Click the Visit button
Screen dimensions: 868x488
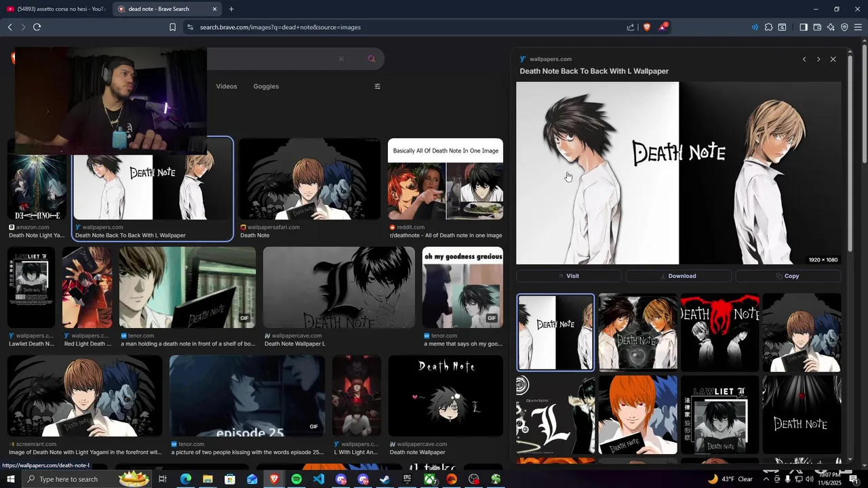click(x=568, y=276)
